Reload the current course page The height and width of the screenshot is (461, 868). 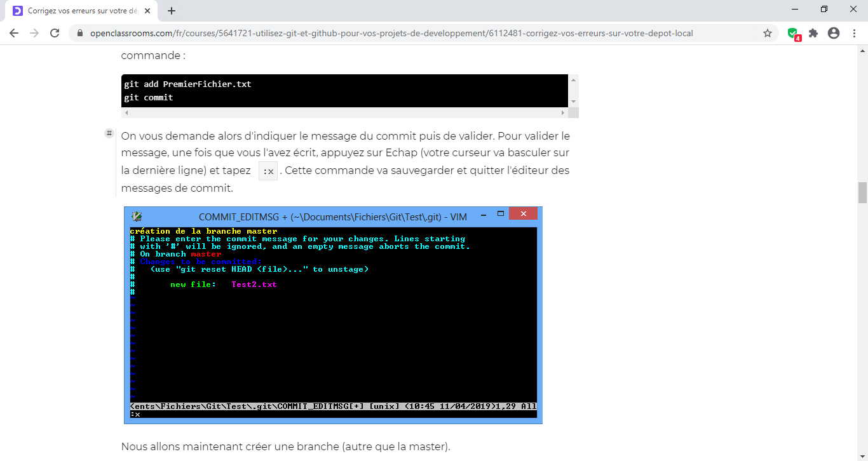(x=55, y=32)
